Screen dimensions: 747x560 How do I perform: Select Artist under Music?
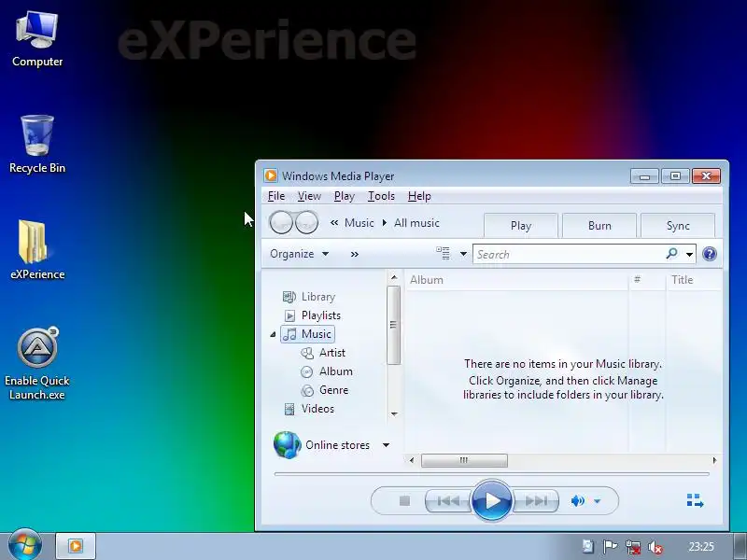click(x=323, y=353)
